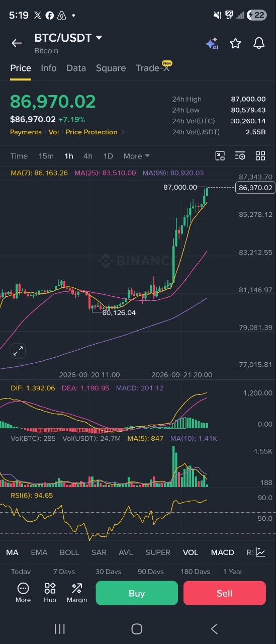Tap the MA(7): 86,163.26 legend value
This screenshot has width=276, height=644.
[39, 173]
